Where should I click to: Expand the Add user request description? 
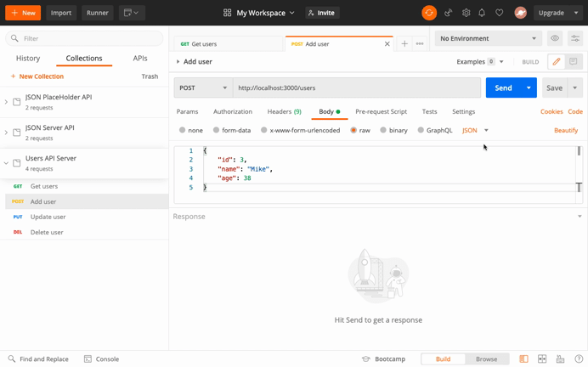[x=178, y=61]
